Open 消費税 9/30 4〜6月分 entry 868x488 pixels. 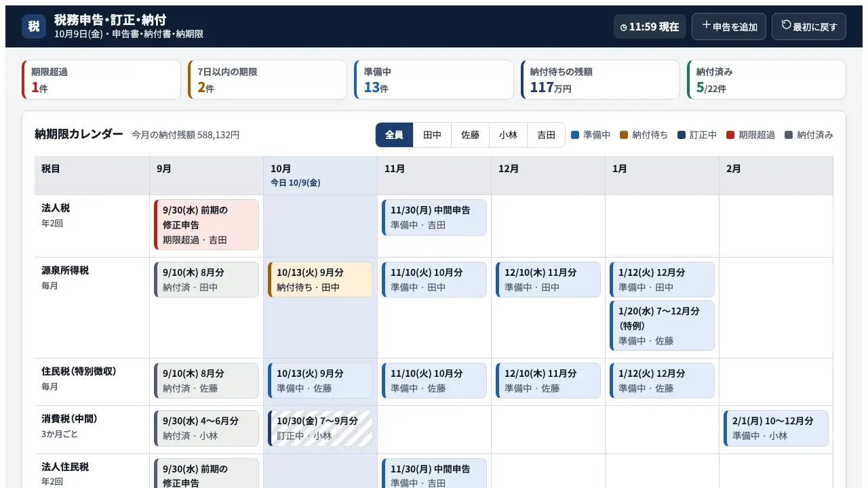(206, 428)
